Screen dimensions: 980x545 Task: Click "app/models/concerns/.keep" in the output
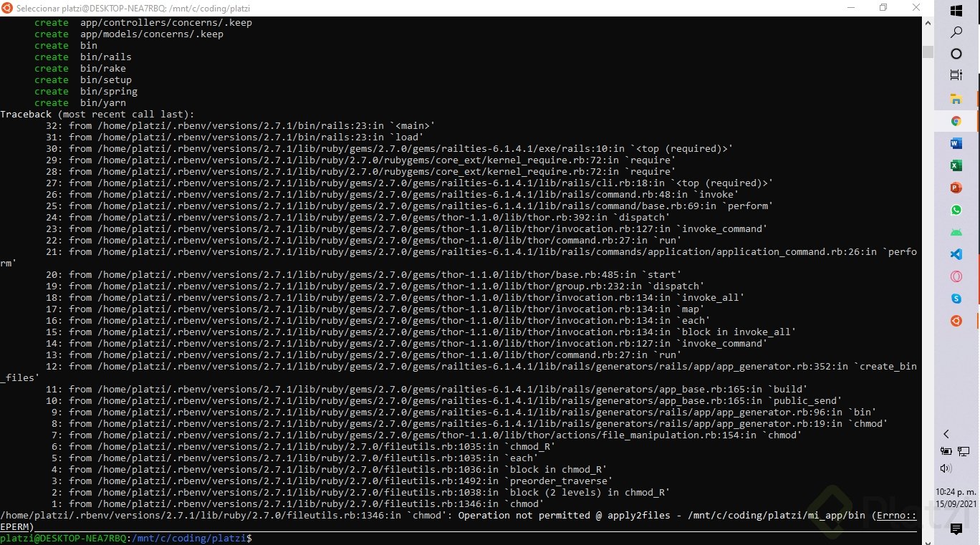click(152, 34)
